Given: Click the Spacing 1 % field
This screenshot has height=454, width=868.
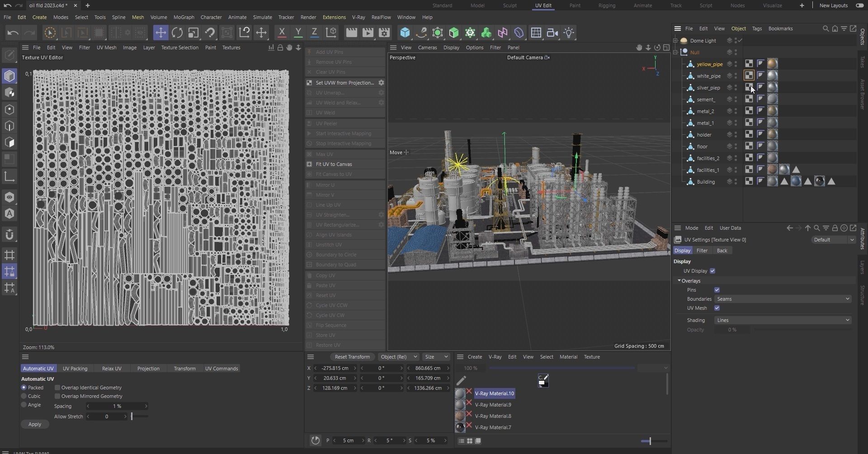Looking at the screenshot, I should pyautogui.click(x=117, y=406).
